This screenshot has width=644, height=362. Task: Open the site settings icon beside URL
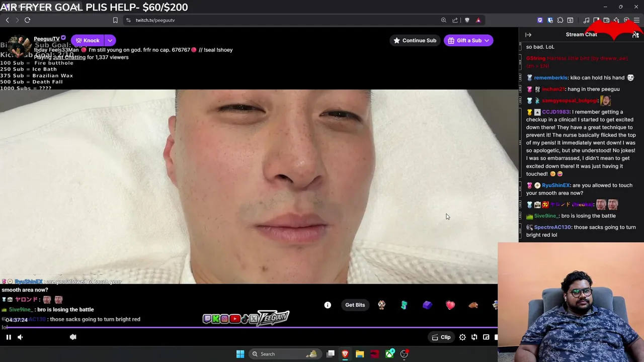click(x=128, y=20)
